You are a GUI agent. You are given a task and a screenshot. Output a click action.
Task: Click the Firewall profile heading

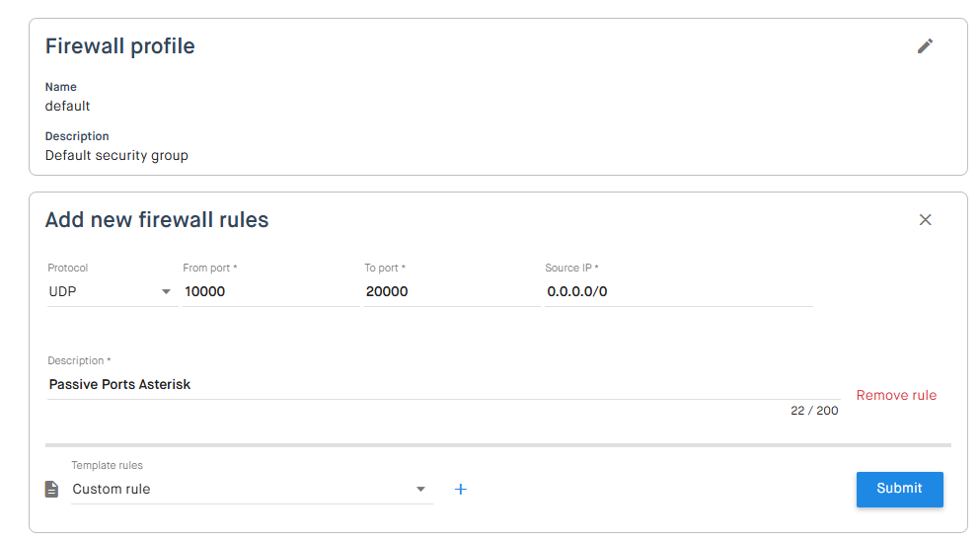click(x=120, y=46)
